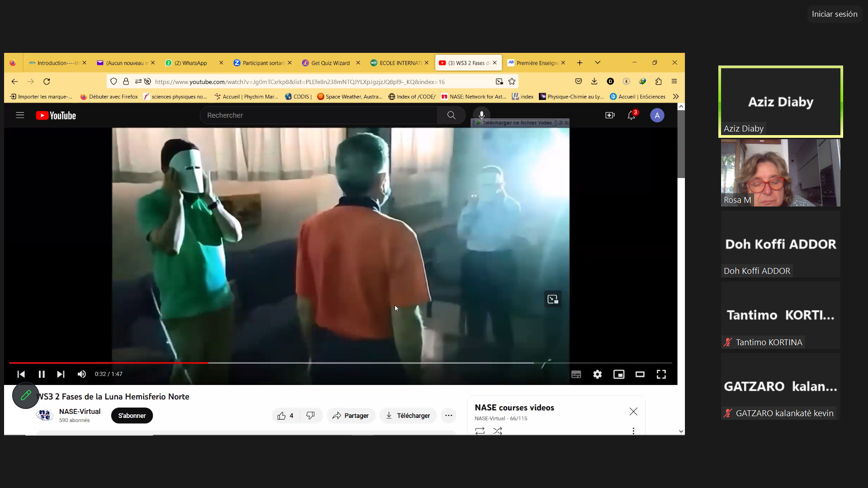Open video player settings gear

tap(597, 374)
